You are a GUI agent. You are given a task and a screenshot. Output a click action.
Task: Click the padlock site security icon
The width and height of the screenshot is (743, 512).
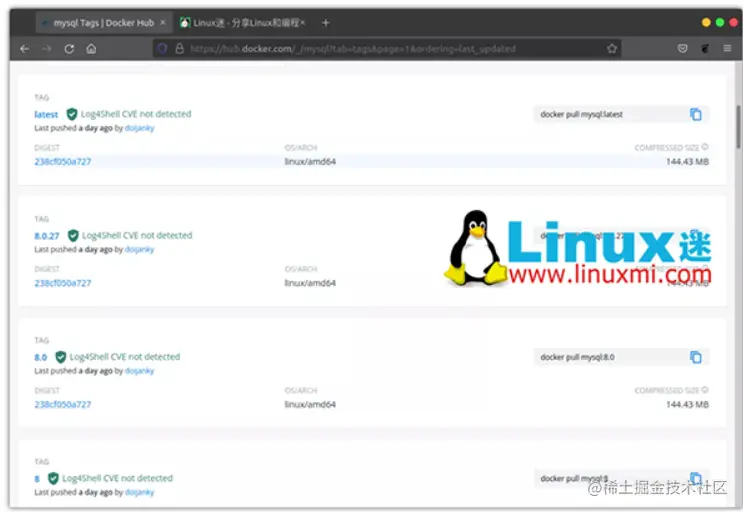pos(180,48)
